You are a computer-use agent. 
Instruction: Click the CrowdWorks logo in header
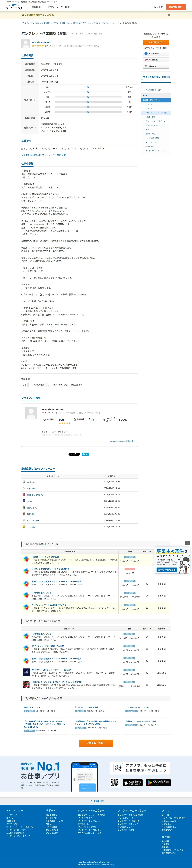click(x=14, y=7)
